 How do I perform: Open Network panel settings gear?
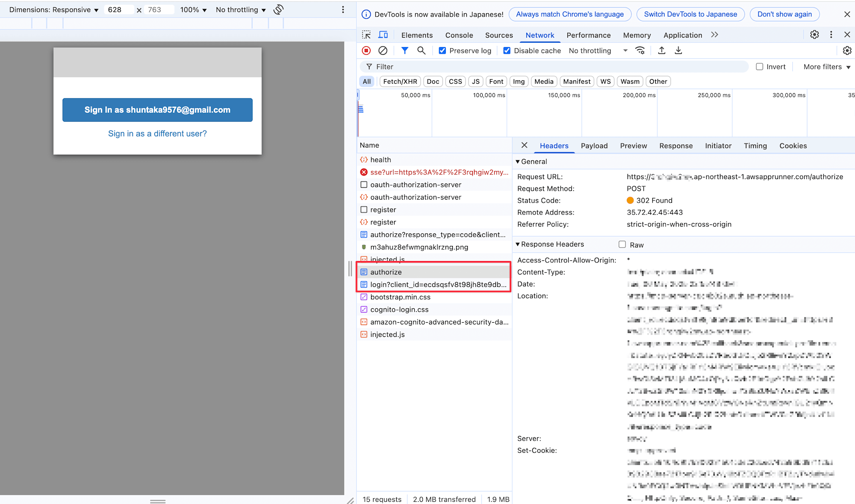click(x=847, y=50)
